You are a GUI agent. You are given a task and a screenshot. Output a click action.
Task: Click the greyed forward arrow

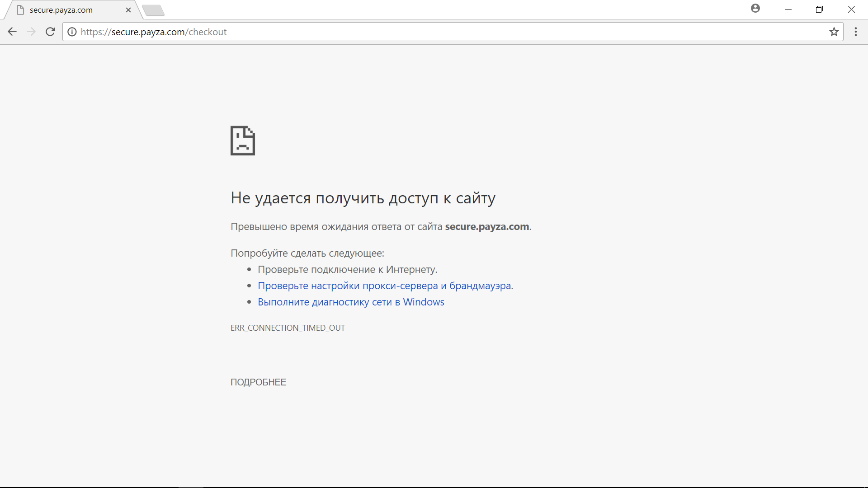31,32
